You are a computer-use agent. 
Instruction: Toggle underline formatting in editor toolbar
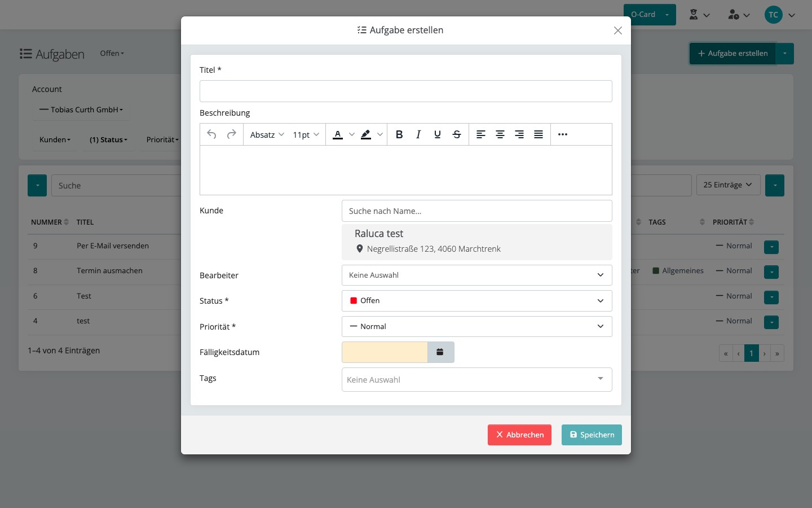click(438, 134)
